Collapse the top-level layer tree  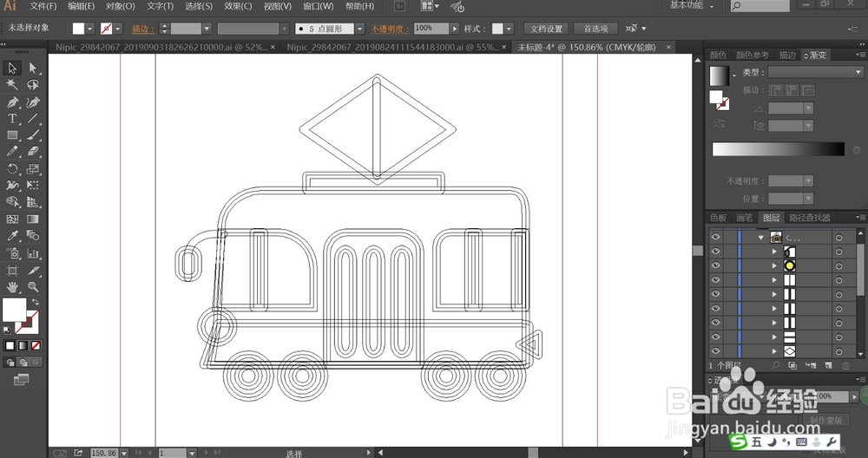click(761, 238)
